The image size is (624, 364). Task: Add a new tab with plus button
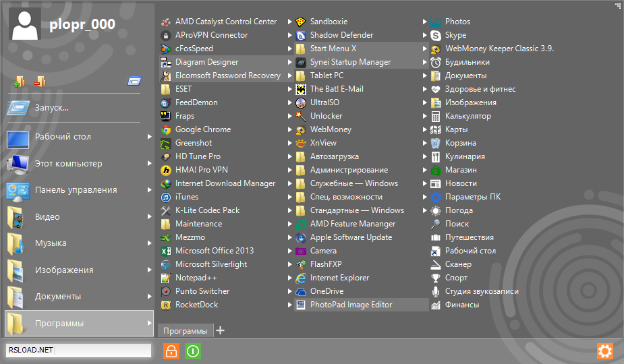[x=221, y=330]
